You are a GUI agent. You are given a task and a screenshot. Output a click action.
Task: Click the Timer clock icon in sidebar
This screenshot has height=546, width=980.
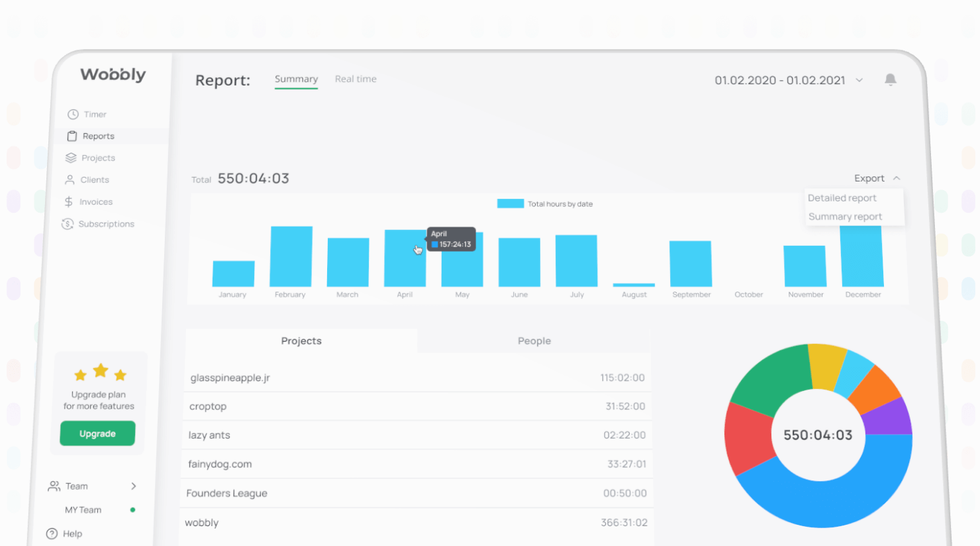(x=73, y=115)
